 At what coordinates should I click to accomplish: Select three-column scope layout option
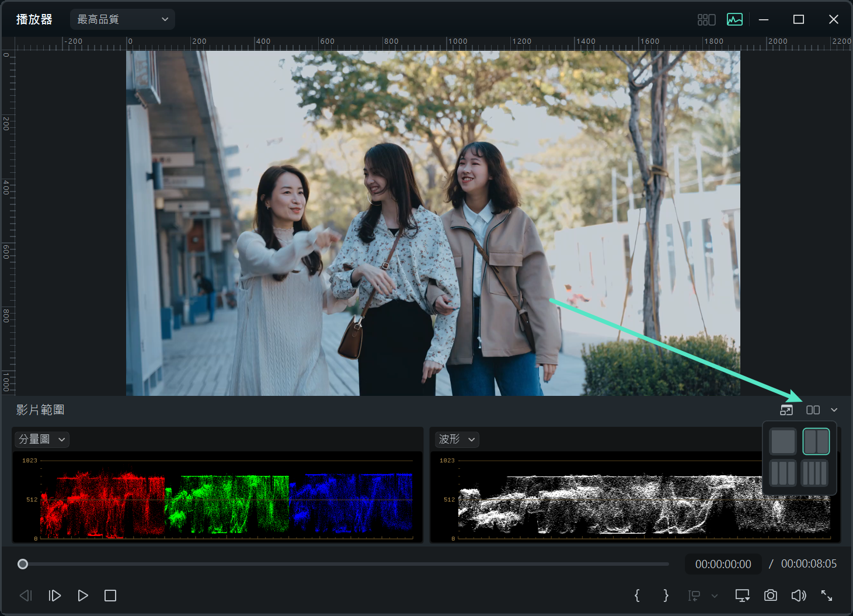pyautogui.click(x=782, y=473)
